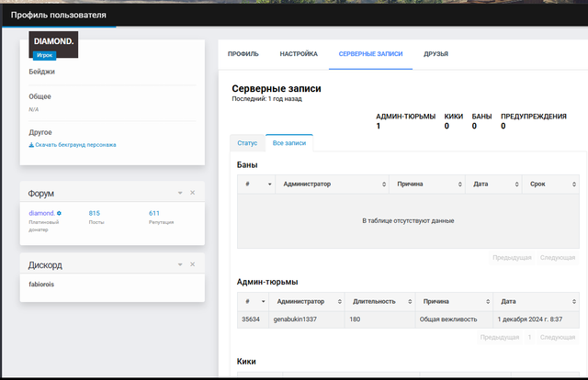588x380 pixels.
Task: Sort Админ-тюрьмы table by Длительность column
Action: (x=379, y=301)
